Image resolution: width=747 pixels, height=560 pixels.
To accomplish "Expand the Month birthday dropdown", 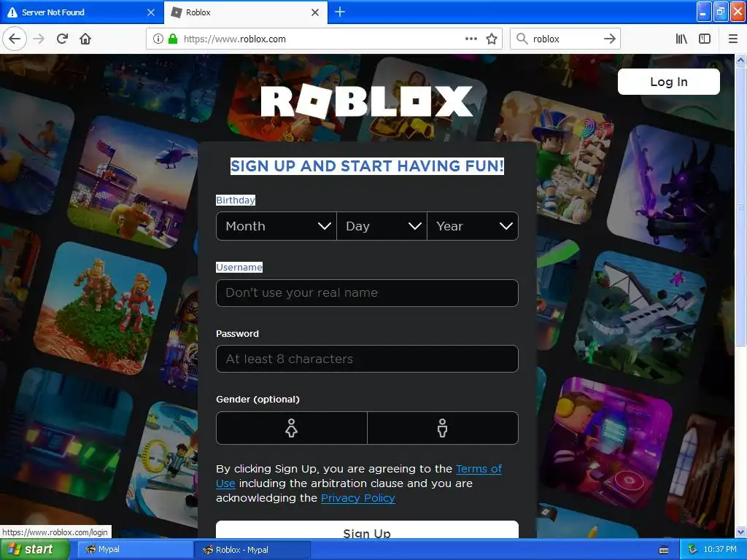I will (276, 226).
